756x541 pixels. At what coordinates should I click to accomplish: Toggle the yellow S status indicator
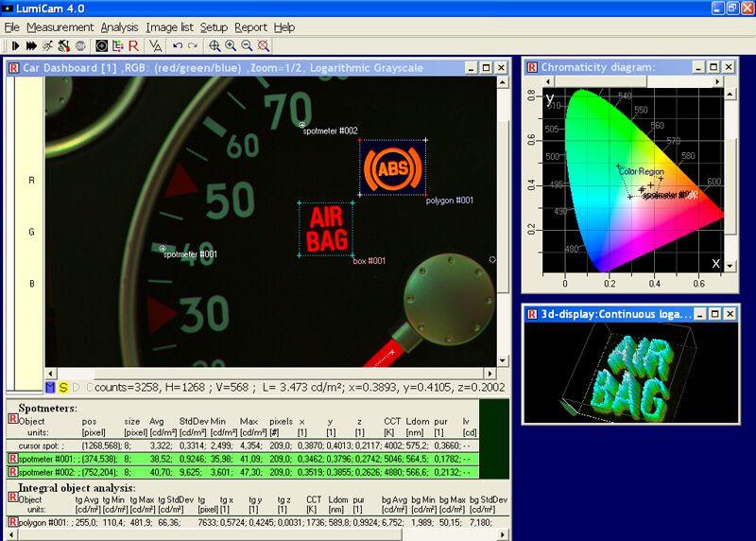point(63,387)
